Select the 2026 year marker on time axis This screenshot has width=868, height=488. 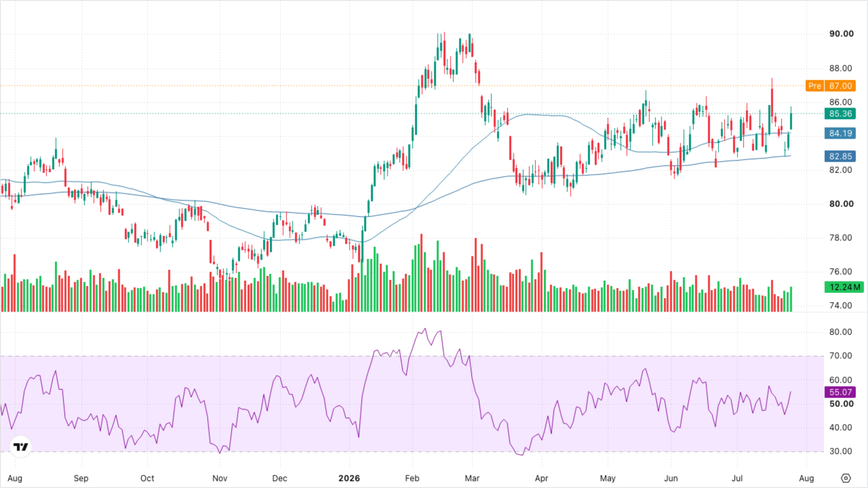click(349, 478)
